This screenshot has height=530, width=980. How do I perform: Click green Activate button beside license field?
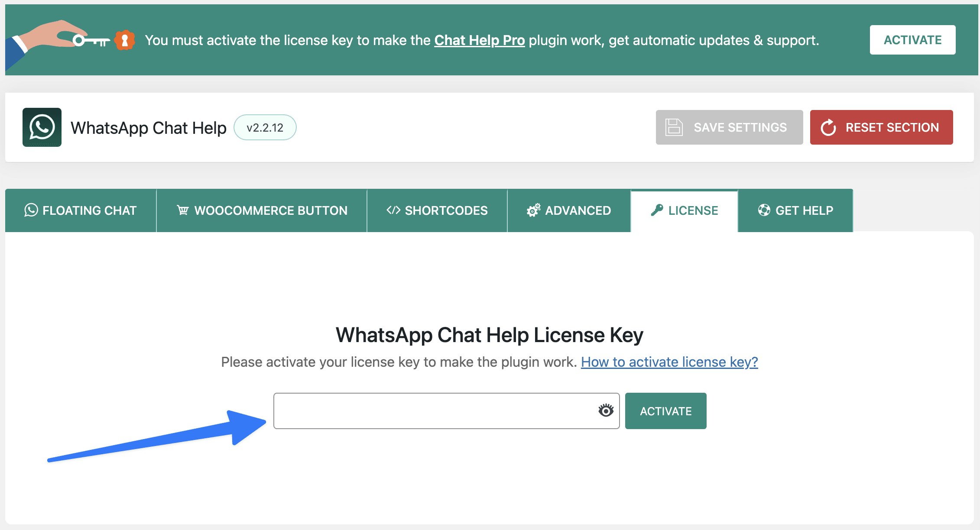coord(666,411)
